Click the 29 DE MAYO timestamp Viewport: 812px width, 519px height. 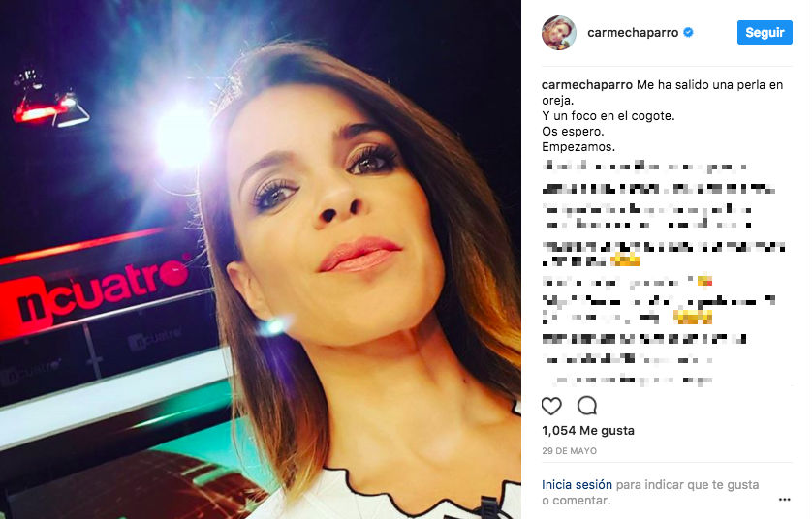point(569,451)
